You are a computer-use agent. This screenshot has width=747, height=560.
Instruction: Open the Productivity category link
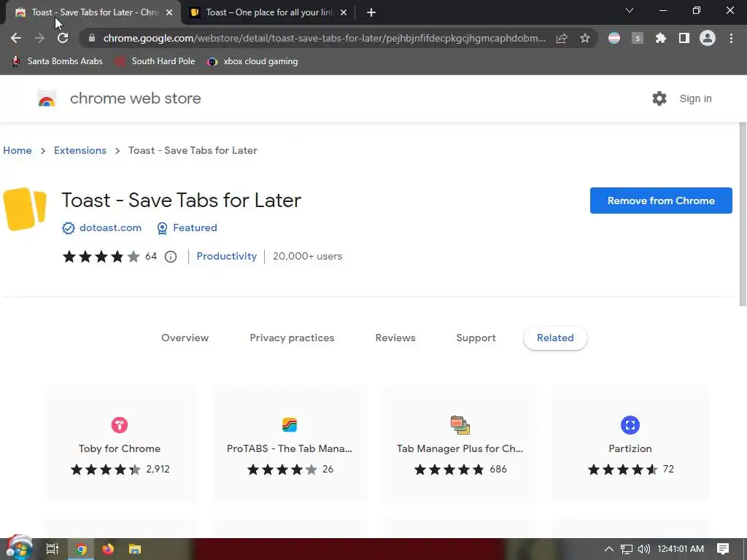coord(226,256)
